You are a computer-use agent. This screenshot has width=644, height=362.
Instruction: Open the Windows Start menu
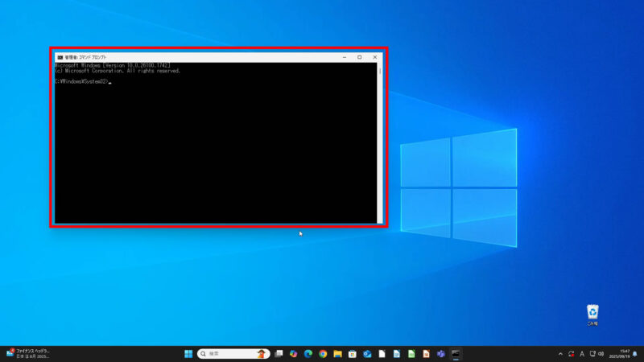click(188, 354)
